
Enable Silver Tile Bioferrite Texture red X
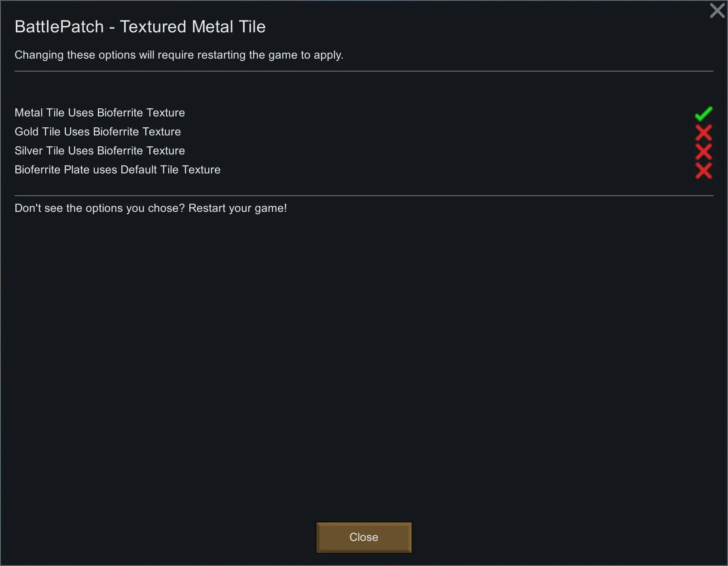[x=703, y=152]
